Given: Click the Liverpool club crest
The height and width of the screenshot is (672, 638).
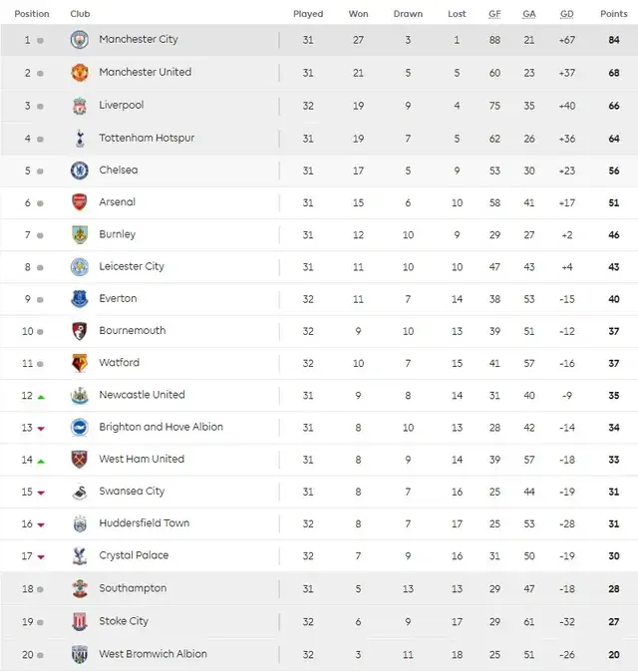Looking at the screenshot, I should (80, 106).
